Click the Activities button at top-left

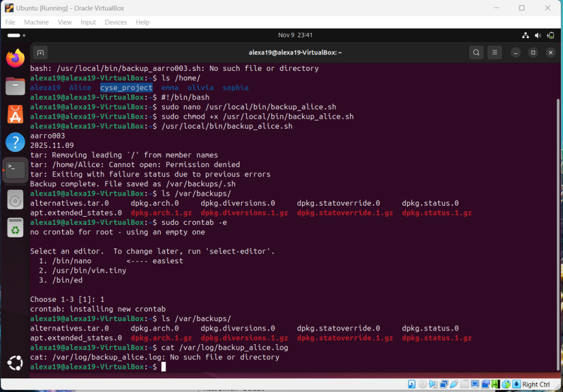[14, 35]
